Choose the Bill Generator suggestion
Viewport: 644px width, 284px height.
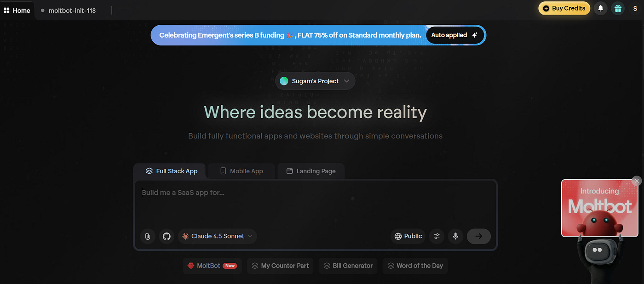pyautogui.click(x=348, y=266)
